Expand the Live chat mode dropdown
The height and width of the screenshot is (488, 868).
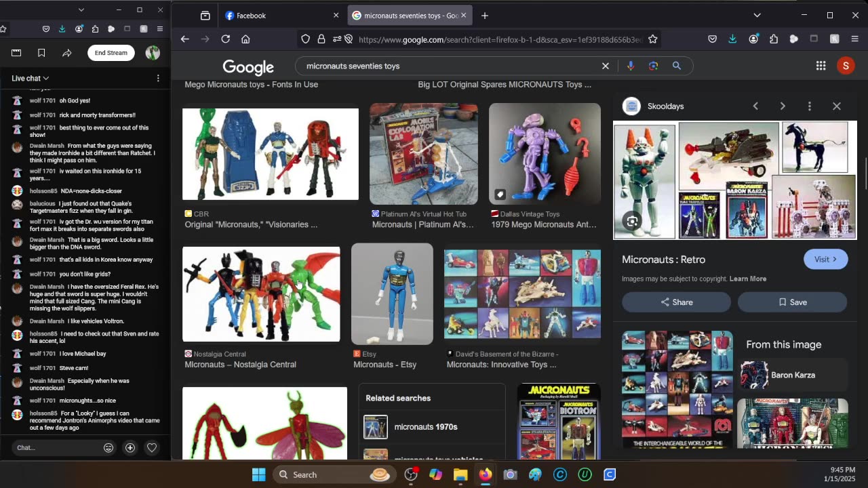pos(30,78)
